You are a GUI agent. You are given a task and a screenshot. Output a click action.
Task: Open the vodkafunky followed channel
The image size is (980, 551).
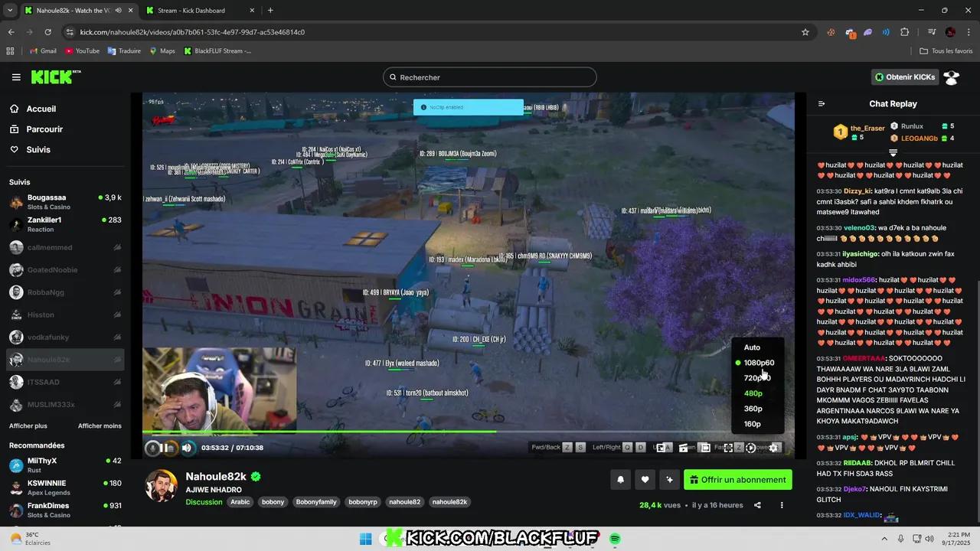coord(65,337)
